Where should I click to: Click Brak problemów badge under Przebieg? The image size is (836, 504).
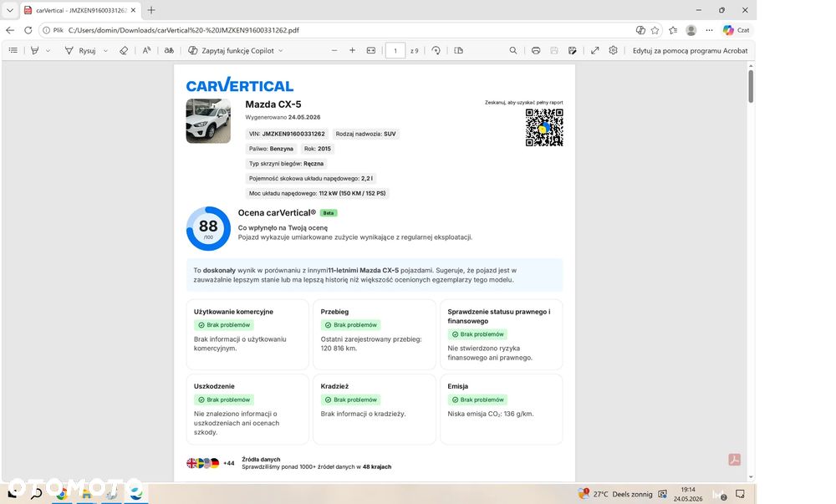point(351,325)
